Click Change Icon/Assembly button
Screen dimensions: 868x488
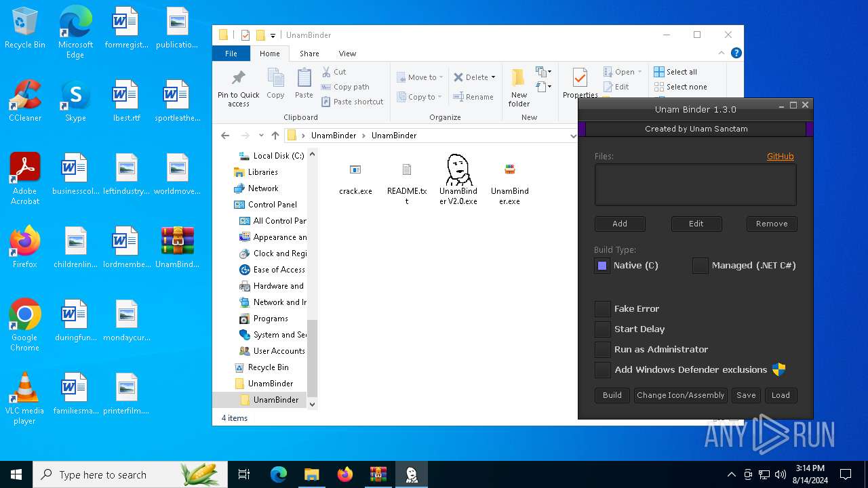pyautogui.click(x=681, y=395)
